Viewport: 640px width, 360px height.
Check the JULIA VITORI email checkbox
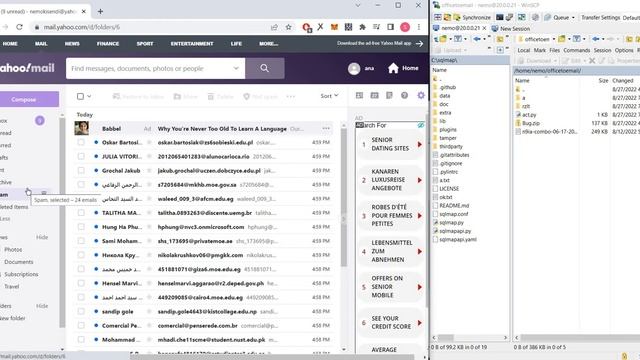81,156
